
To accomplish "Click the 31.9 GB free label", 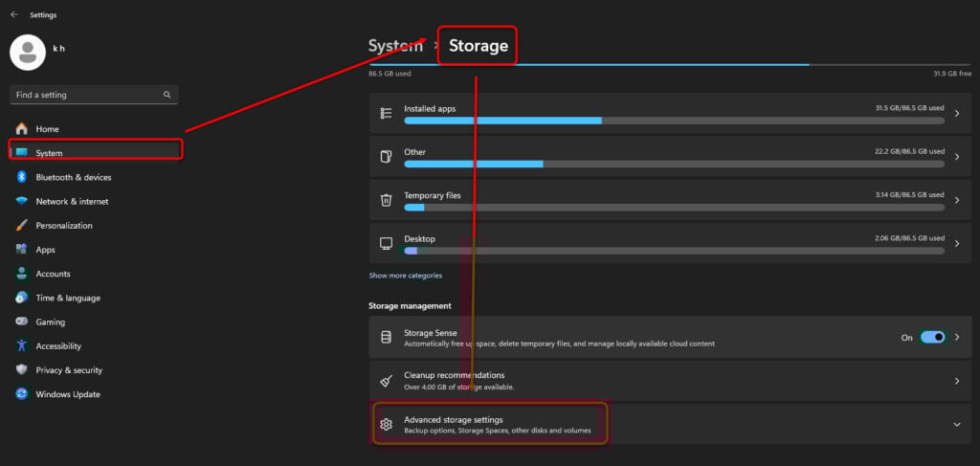I will pyautogui.click(x=952, y=74).
